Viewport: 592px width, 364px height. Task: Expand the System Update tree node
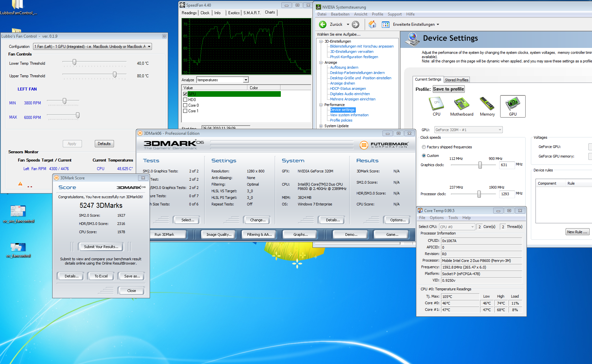(321, 126)
